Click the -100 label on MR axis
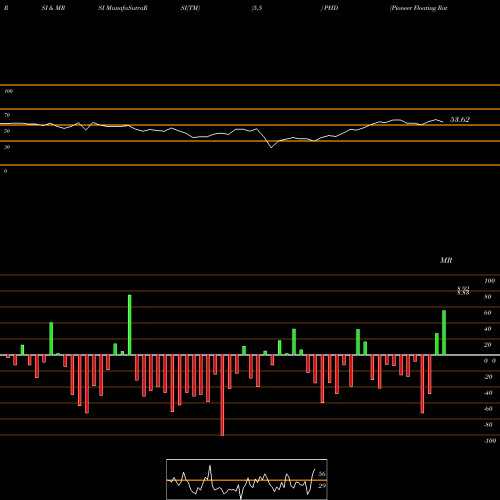This screenshot has width=500, height=500. pyautogui.click(x=490, y=441)
